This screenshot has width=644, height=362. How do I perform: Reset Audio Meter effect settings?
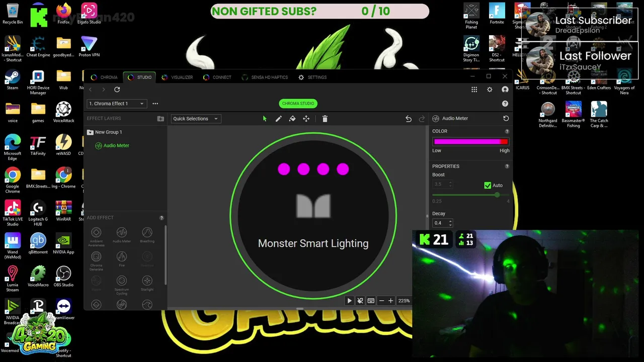point(506,118)
